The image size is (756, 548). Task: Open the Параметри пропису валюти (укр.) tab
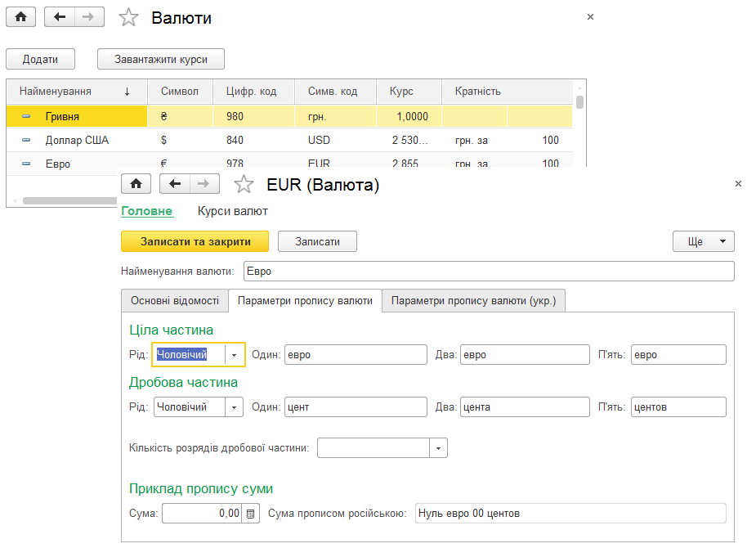[x=473, y=300]
